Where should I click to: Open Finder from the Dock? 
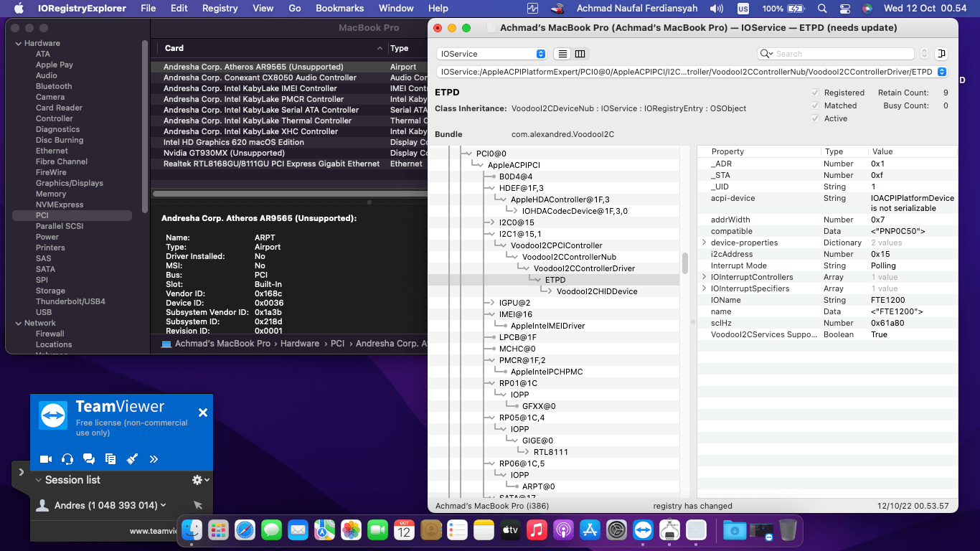(192, 530)
